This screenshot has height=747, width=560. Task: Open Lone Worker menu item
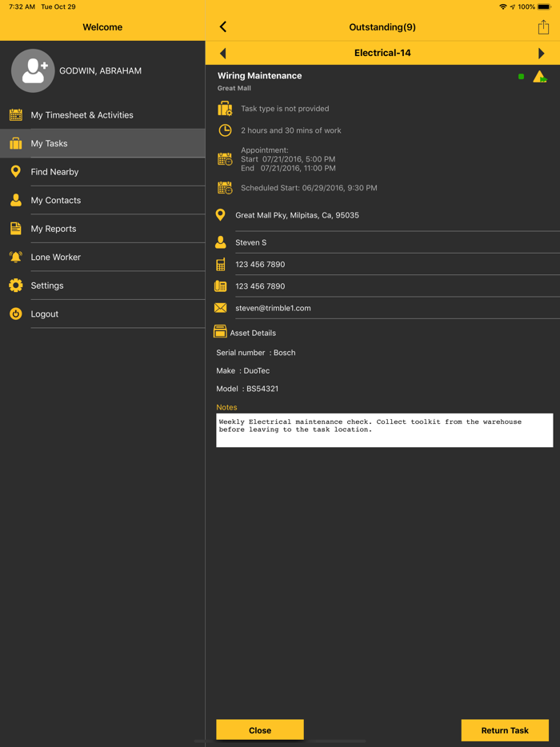[x=102, y=258]
